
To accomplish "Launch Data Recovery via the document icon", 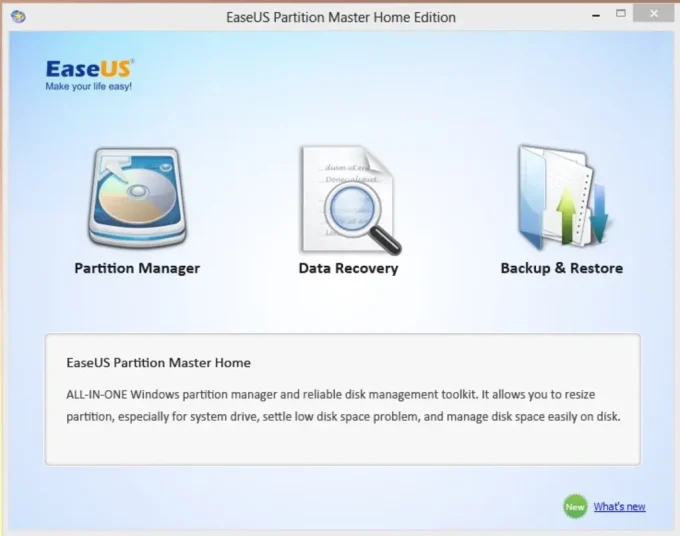I will click(345, 200).
